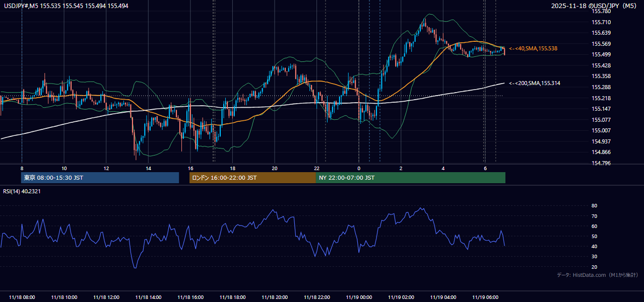This screenshot has height=302, width=644.
Task: Click price axis value 155.218
Action: pyautogui.click(x=601, y=98)
